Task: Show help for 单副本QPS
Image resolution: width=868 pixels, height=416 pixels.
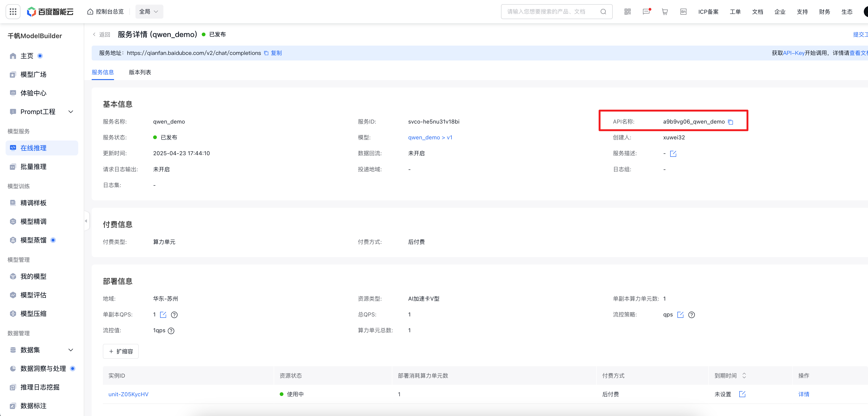Action: (x=174, y=315)
